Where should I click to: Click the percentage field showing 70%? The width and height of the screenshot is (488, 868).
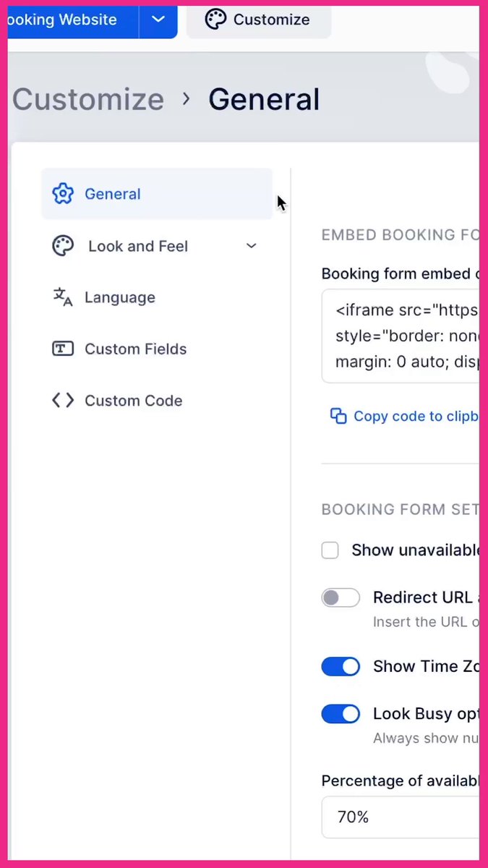[400, 817]
